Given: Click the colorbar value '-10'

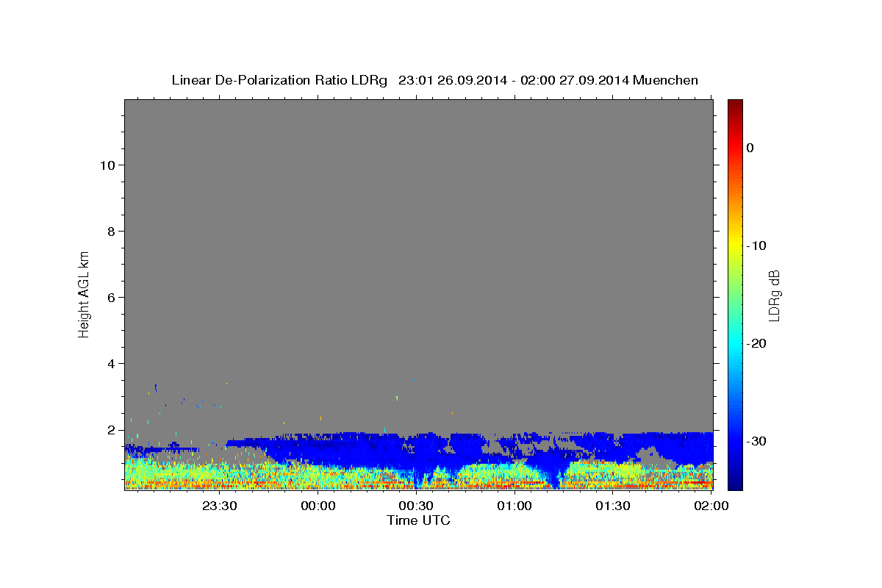Looking at the screenshot, I should (x=756, y=245).
